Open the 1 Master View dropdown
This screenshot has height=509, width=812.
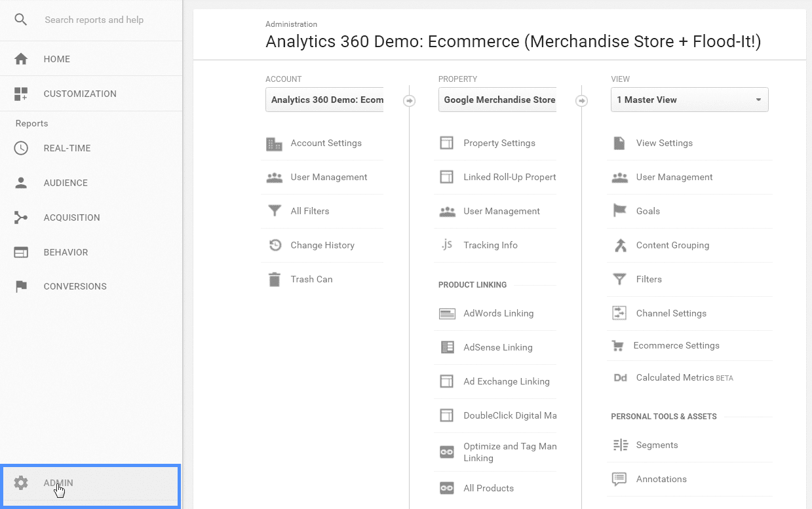[x=689, y=100]
